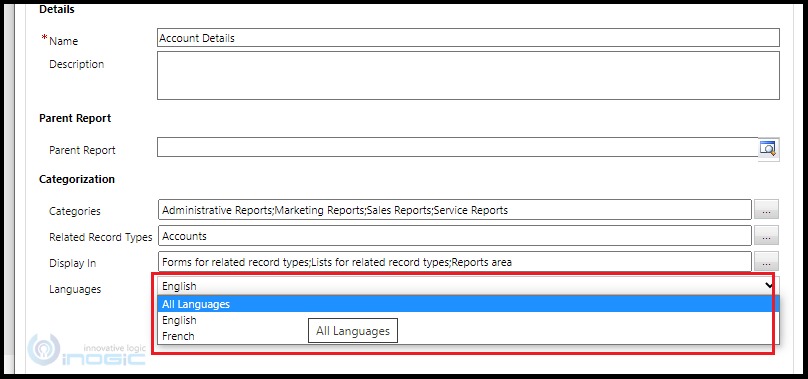
Task: Click the Categories field listing report categories
Action: click(x=455, y=209)
